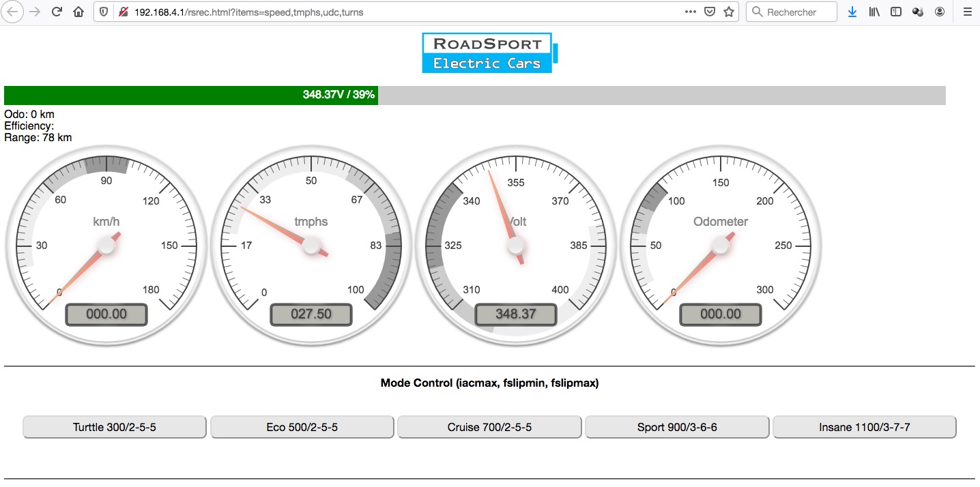Click the tracking protection shield icon

coord(104,12)
